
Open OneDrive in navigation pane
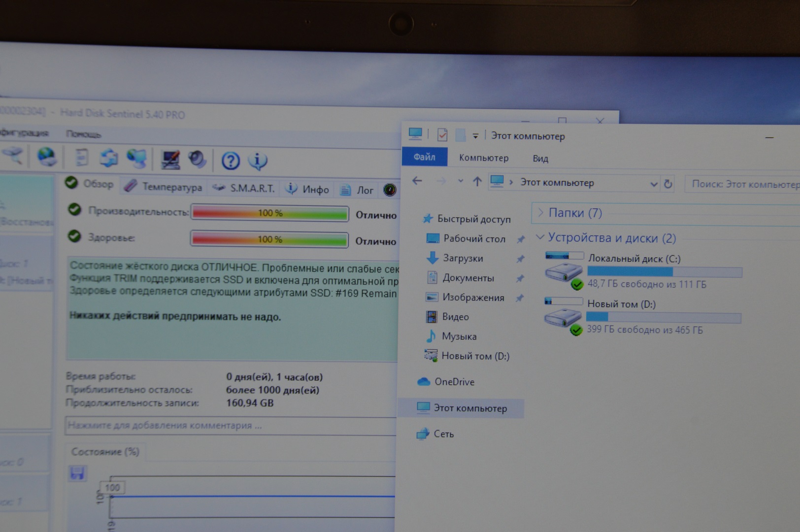(x=446, y=382)
